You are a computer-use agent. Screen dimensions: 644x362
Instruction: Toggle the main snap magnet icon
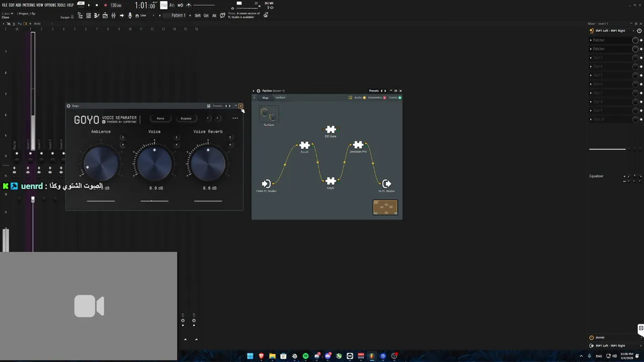pos(137,16)
